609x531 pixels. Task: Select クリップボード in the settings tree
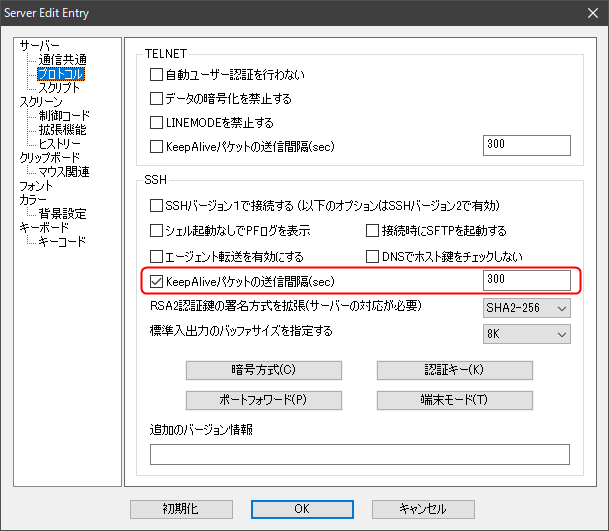click(49, 158)
